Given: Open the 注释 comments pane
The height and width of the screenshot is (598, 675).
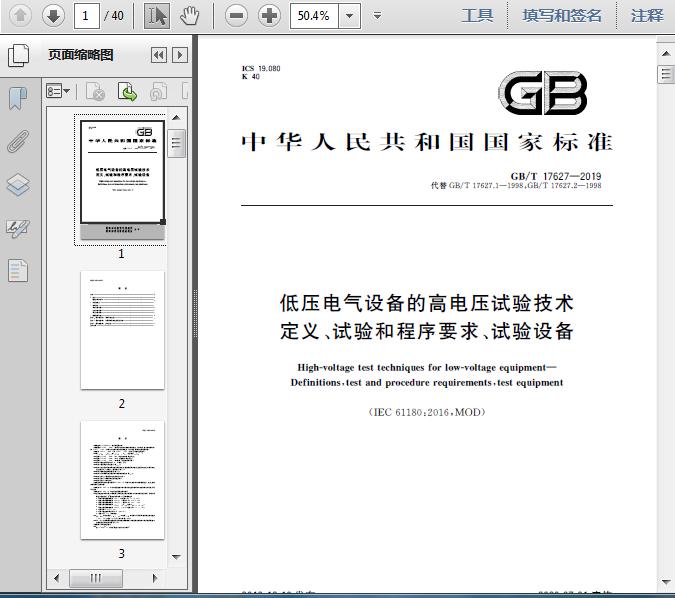Looking at the screenshot, I should tap(647, 15).
